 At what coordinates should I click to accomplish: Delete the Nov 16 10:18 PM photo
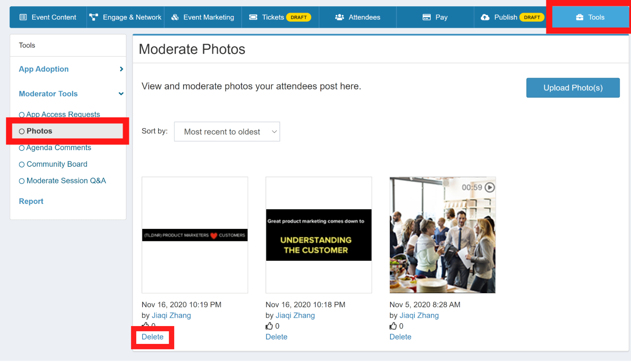(276, 337)
